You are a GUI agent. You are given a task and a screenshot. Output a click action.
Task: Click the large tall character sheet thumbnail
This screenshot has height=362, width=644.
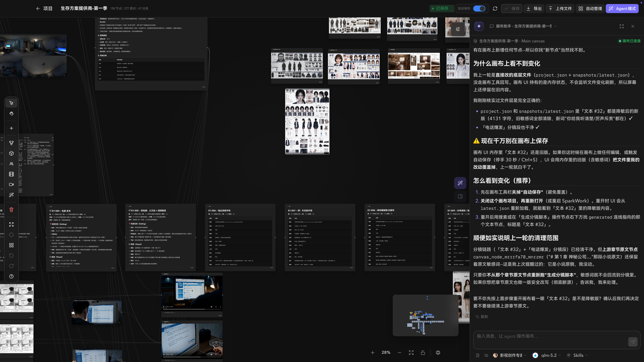(x=307, y=121)
